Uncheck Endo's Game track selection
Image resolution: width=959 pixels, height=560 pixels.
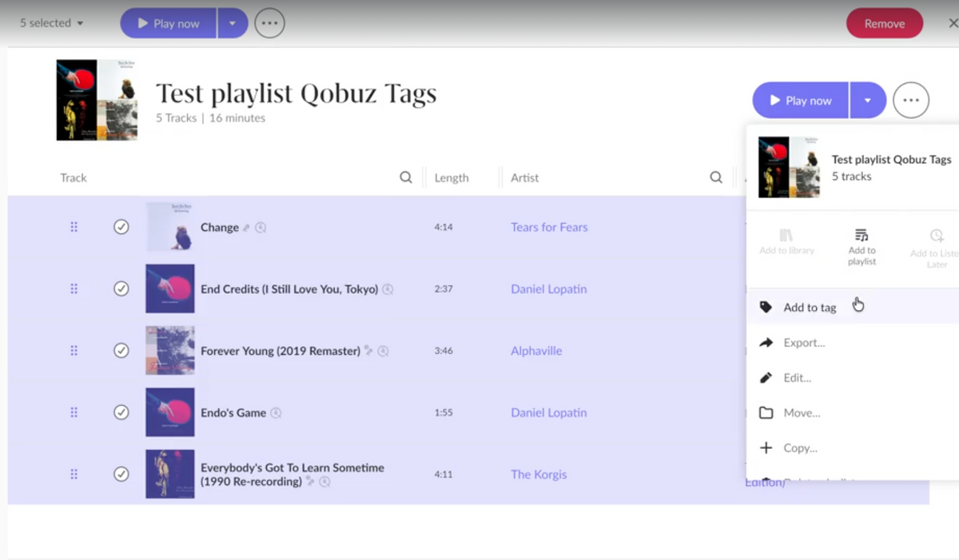tap(121, 412)
